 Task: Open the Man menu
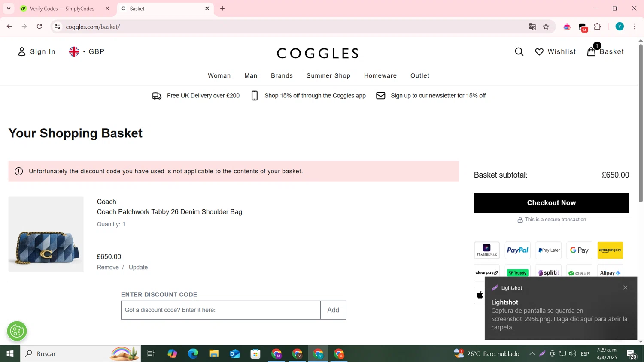pyautogui.click(x=251, y=76)
